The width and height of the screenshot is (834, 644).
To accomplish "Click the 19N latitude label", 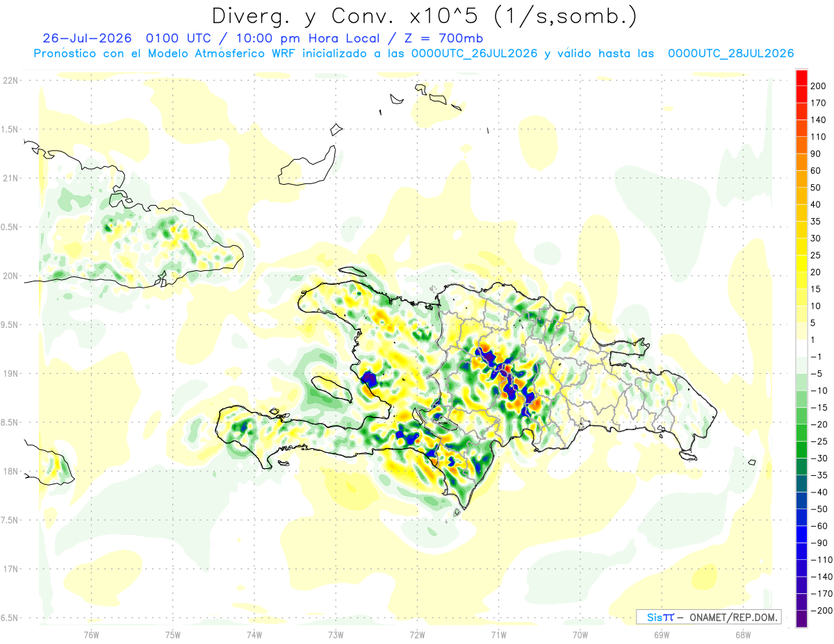I will pos(10,374).
